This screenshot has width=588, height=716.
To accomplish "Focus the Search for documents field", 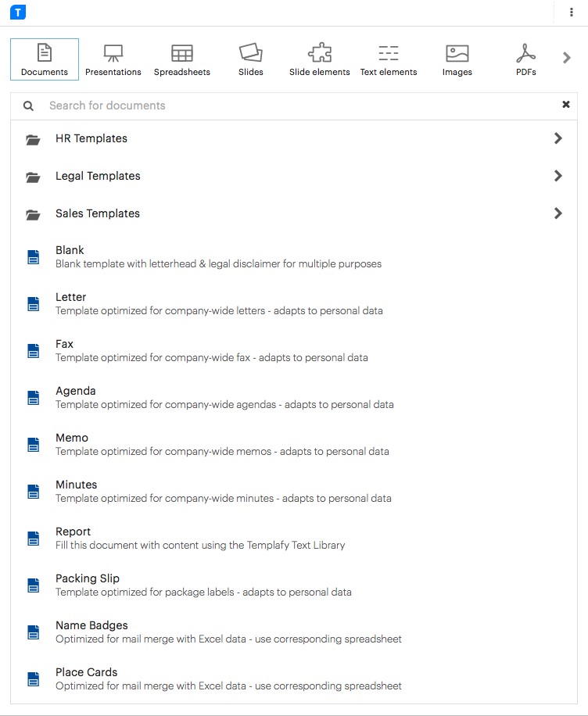I will click(x=292, y=106).
